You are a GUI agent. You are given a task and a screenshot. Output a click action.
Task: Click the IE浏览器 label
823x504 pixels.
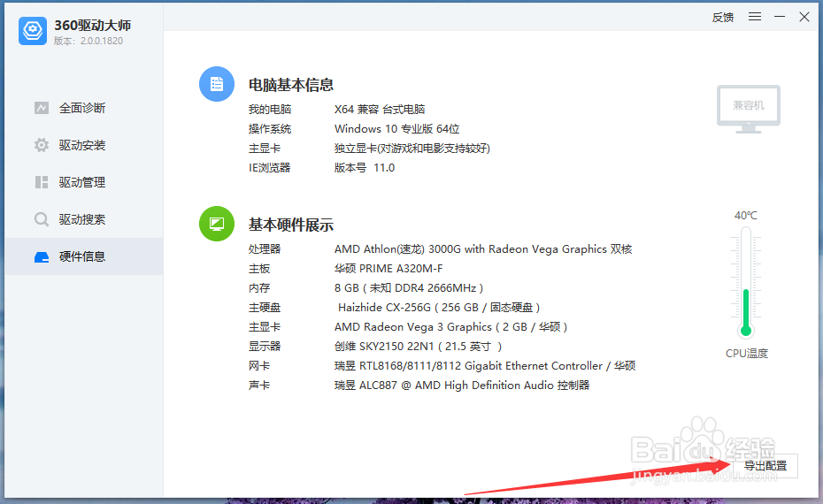click(x=269, y=168)
